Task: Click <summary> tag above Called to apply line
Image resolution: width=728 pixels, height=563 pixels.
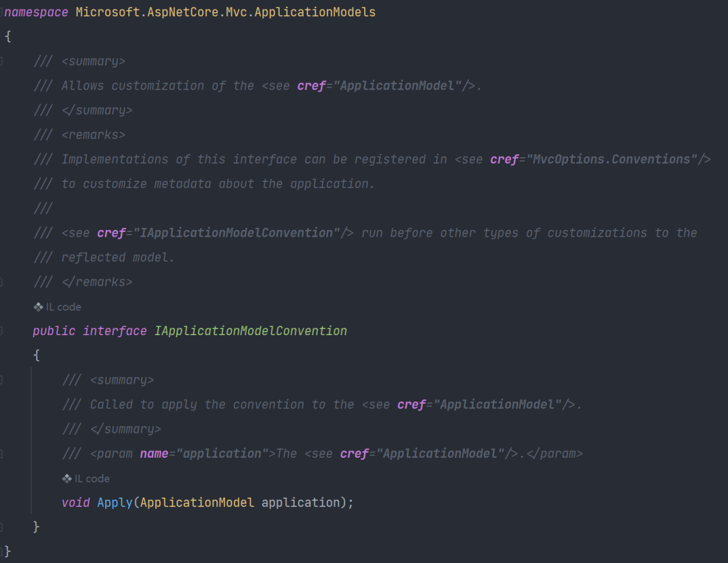Action: (122, 380)
